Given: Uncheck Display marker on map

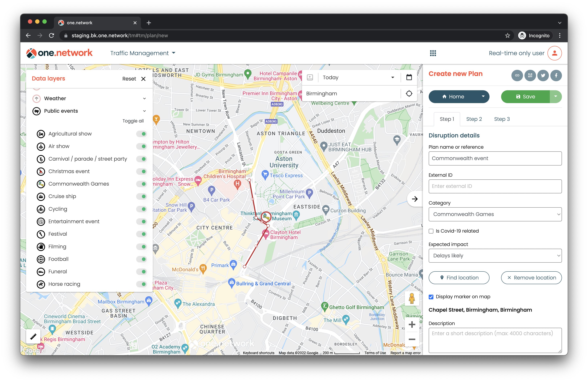Looking at the screenshot, I should point(431,297).
